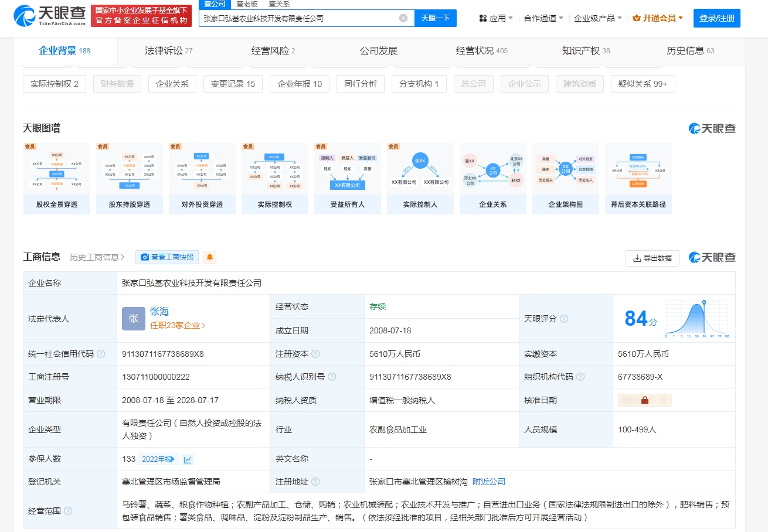768x532 pixels.
Task: Open the 对外投资穿透 graph thumbnail
Action: [202, 179]
